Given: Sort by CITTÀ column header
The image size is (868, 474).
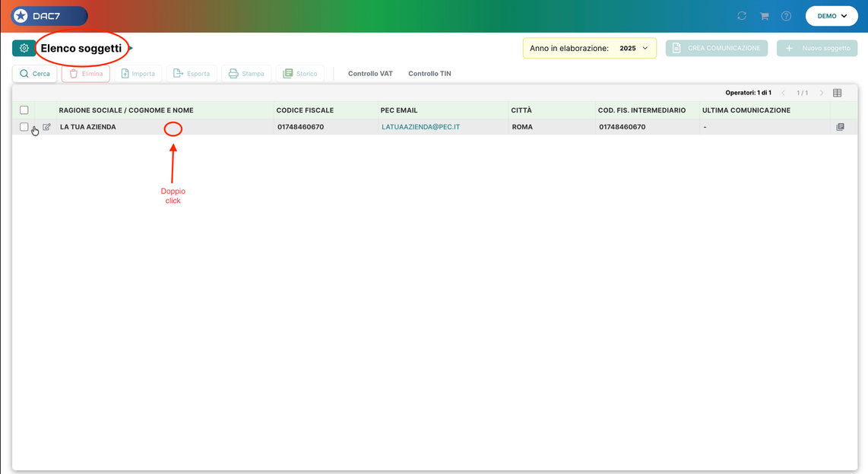Looking at the screenshot, I should coord(521,110).
